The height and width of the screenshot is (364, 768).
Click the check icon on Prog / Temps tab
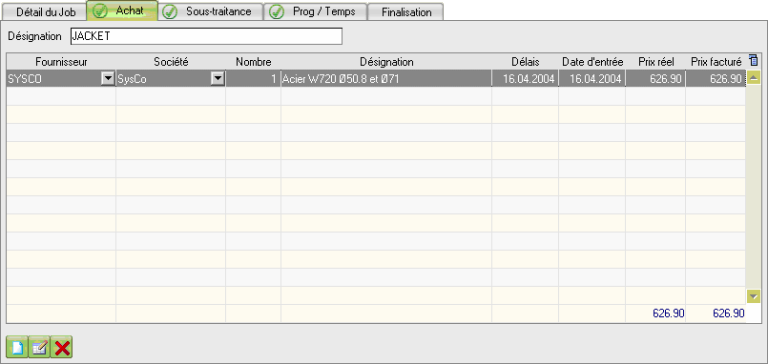[277, 12]
